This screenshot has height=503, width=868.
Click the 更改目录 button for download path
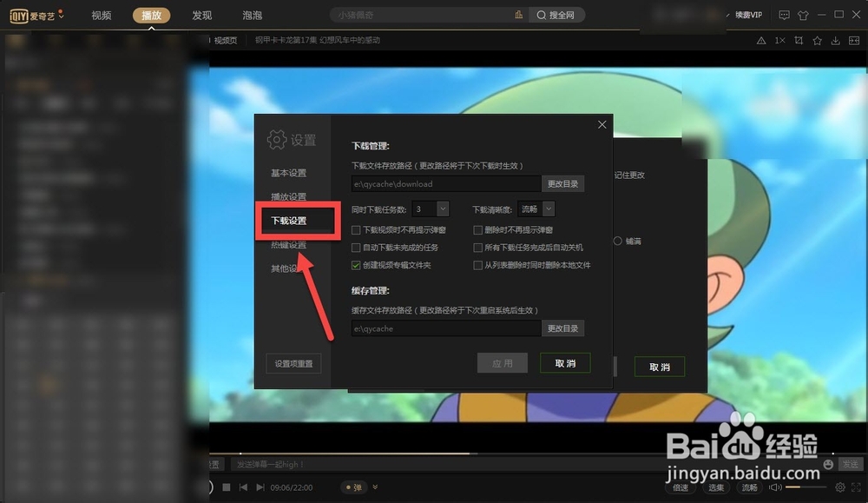(x=563, y=183)
